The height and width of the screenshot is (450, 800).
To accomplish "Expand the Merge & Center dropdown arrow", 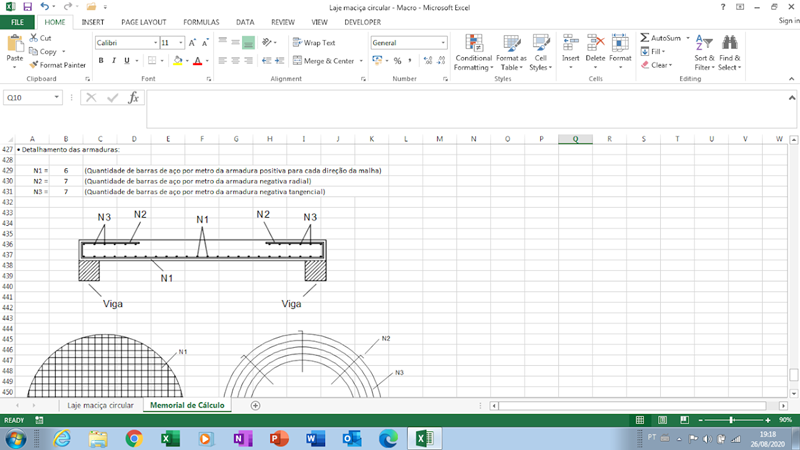I will pos(361,61).
